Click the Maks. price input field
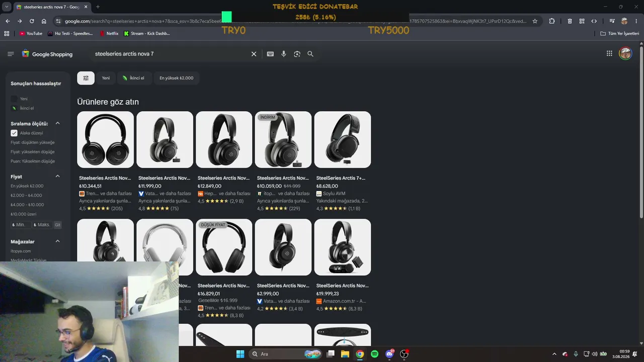The height and width of the screenshot is (362, 644). (x=42, y=225)
